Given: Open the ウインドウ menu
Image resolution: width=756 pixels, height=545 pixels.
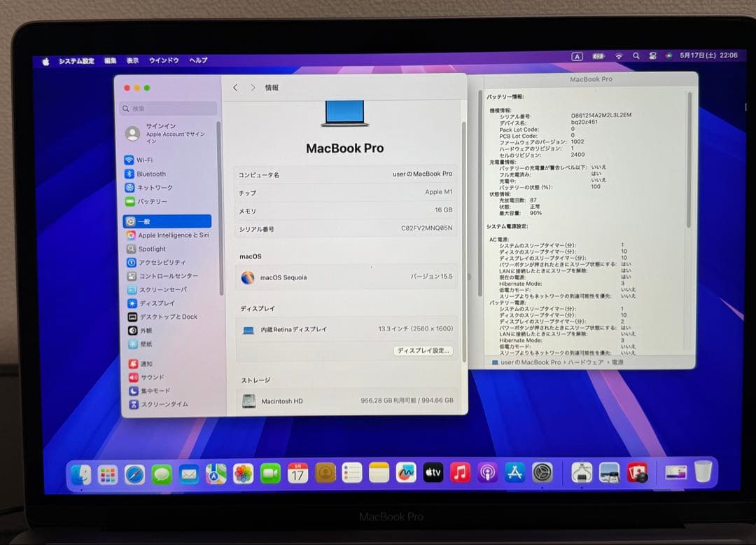Looking at the screenshot, I should 163,60.
